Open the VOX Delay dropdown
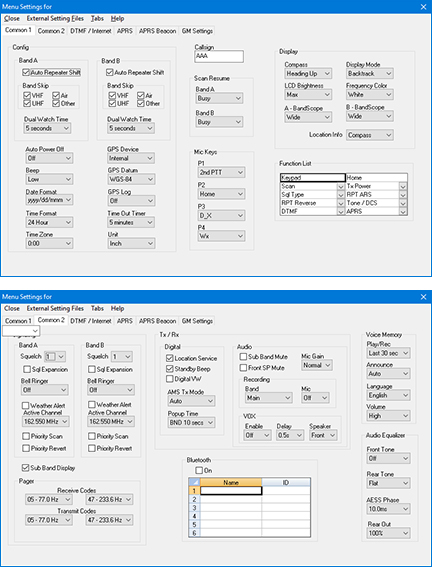 [290, 436]
